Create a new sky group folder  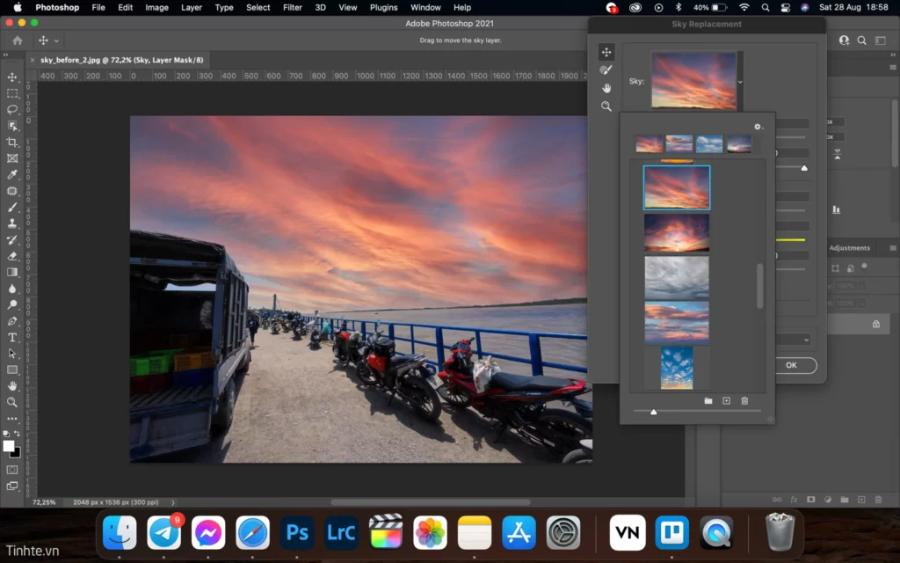pyautogui.click(x=708, y=401)
